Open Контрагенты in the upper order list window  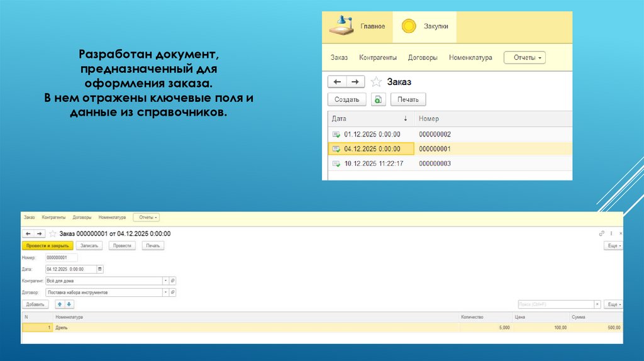click(378, 57)
